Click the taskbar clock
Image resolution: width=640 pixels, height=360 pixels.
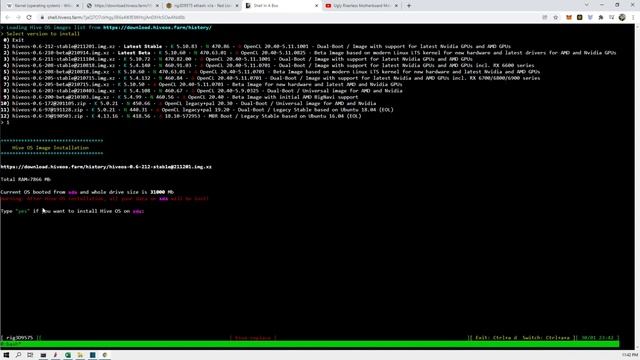pyautogui.click(x=630, y=355)
